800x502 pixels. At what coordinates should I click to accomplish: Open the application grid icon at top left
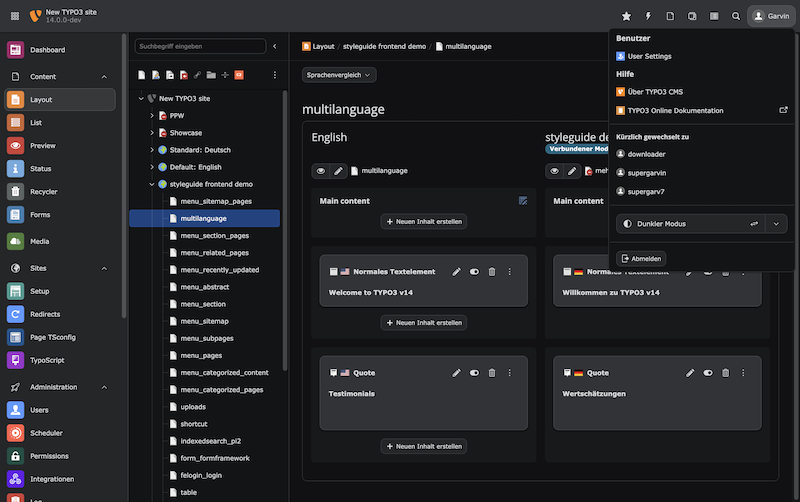(14, 16)
